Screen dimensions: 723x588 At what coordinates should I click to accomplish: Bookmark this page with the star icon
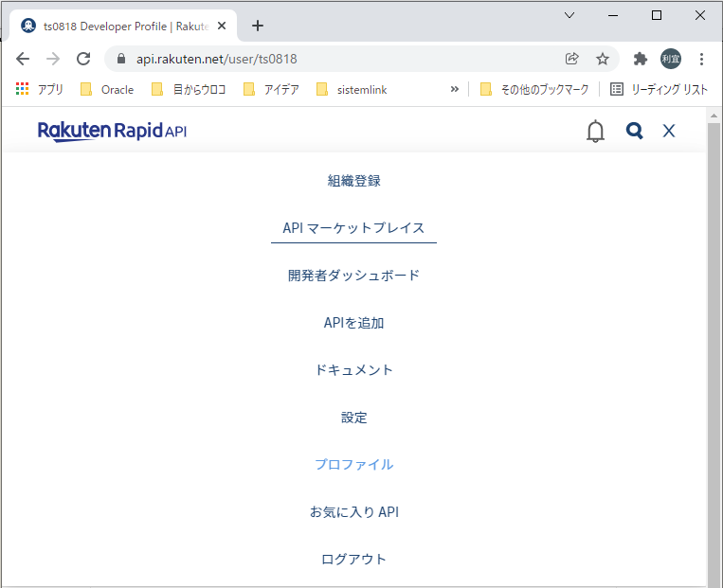603,59
